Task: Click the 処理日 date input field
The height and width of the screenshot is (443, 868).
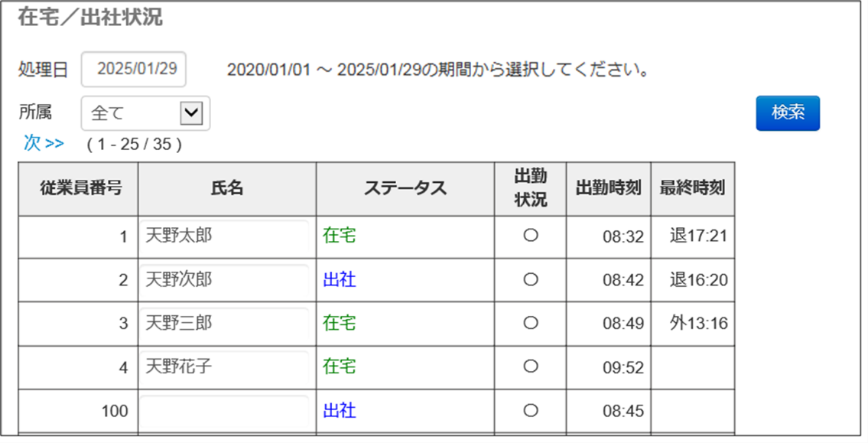Action: [x=134, y=69]
